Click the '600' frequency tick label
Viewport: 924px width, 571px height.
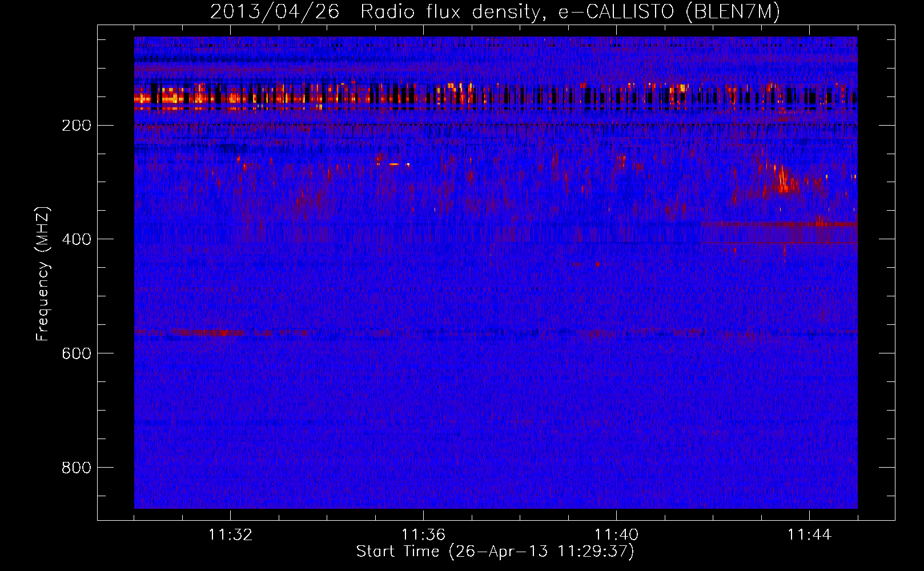[x=77, y=353]
